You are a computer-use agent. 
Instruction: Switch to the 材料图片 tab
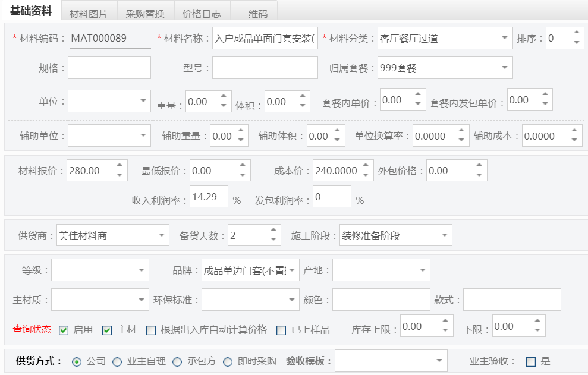(88, 13)
